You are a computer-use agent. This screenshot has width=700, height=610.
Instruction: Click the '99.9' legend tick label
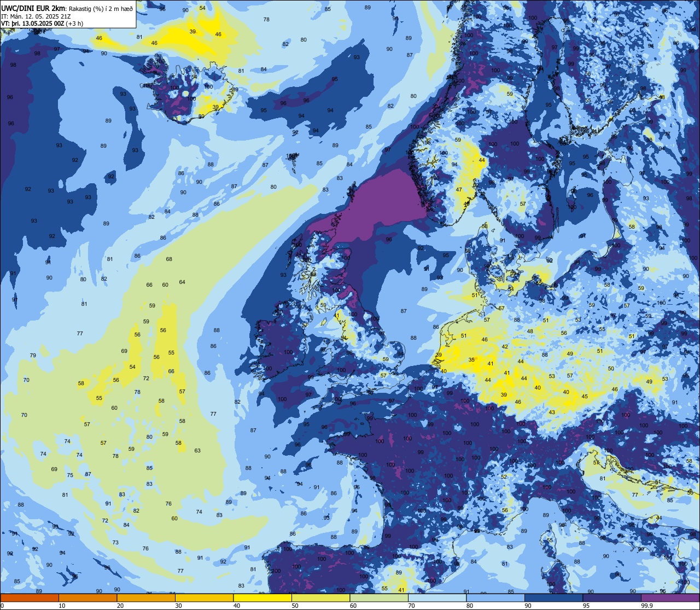[647, 606]
